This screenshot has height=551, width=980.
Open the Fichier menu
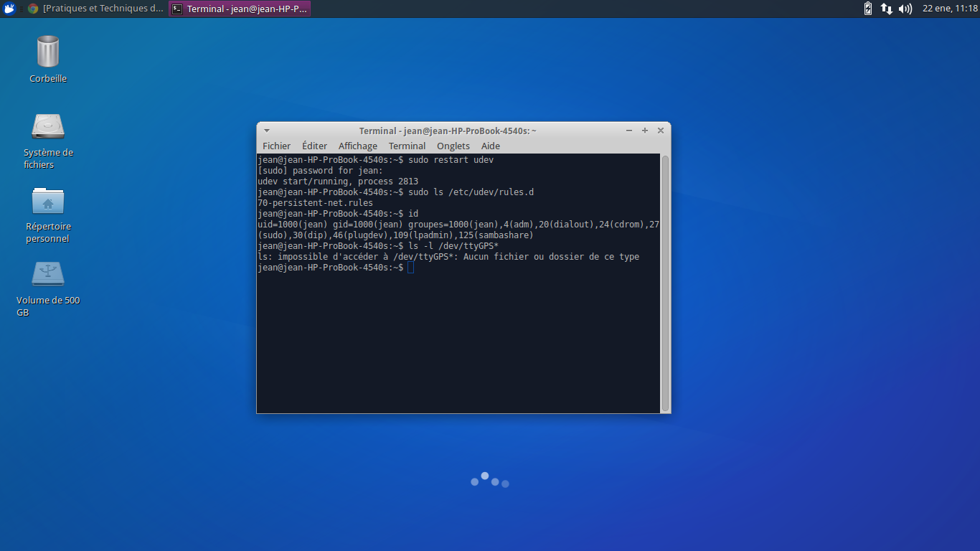click(276, 146)
